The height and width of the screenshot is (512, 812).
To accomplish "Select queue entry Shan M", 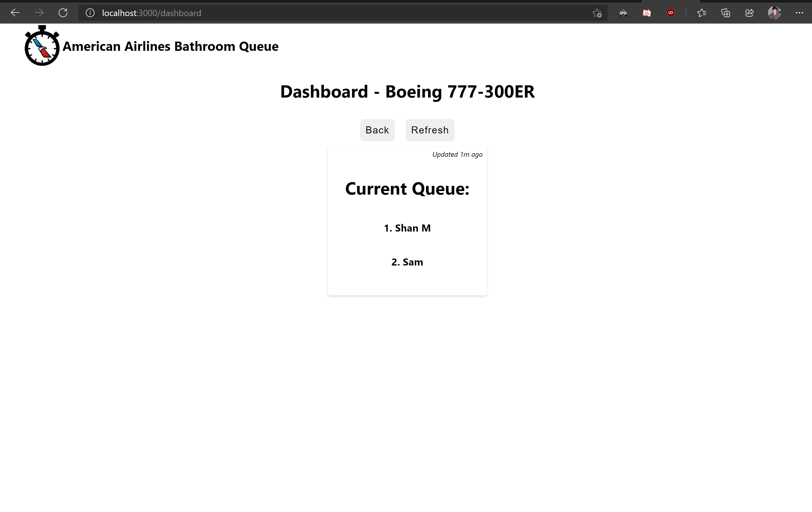I will pyautogui.click(x=407, y=228).
